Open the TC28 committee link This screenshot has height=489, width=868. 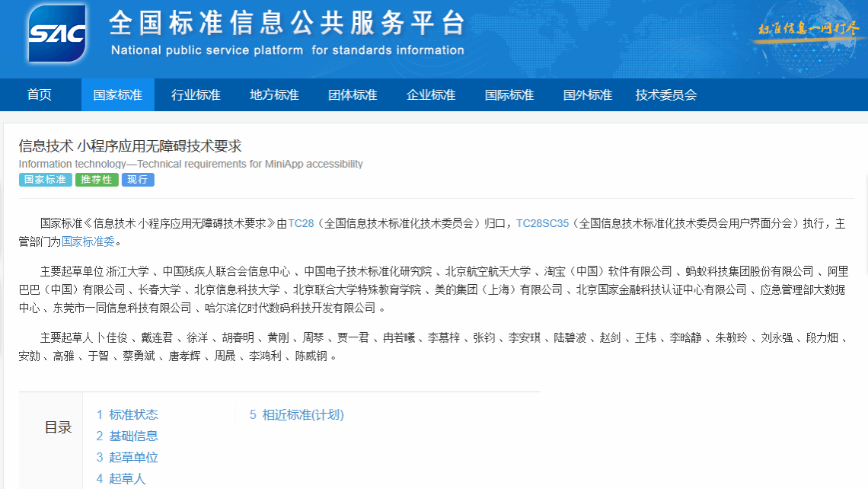pos(301,223)
